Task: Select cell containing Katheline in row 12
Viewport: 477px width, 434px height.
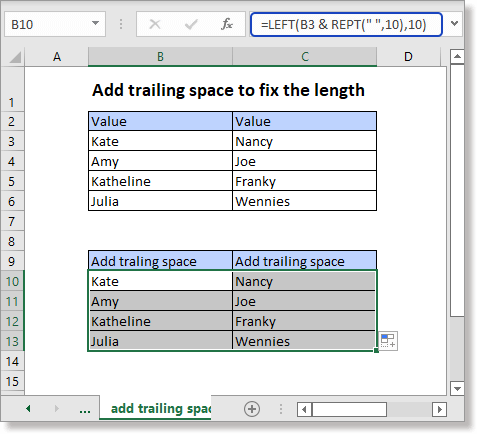Action: [x=160, y=321]
